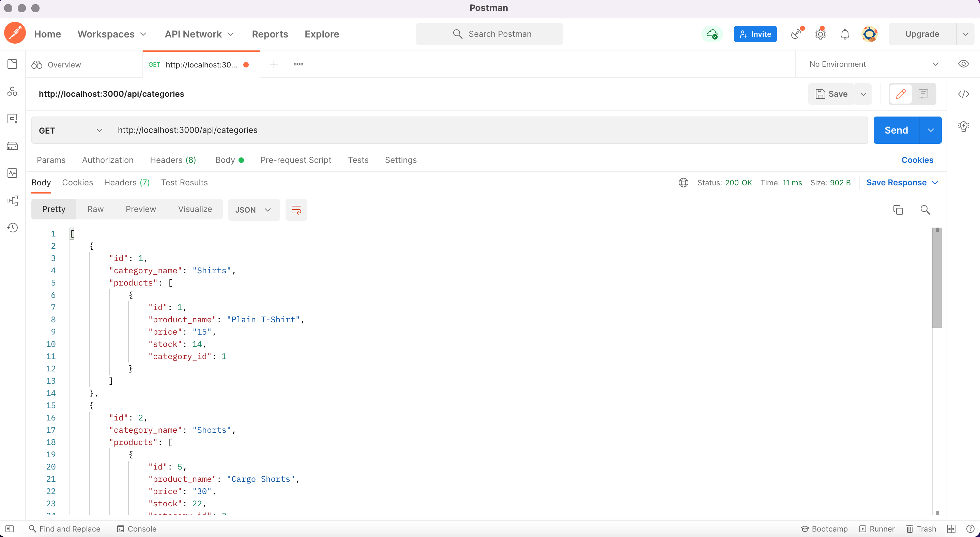The image size is (980, 537).
Task: Open the Flows sidebar panel
Action: tap(13, 201)
